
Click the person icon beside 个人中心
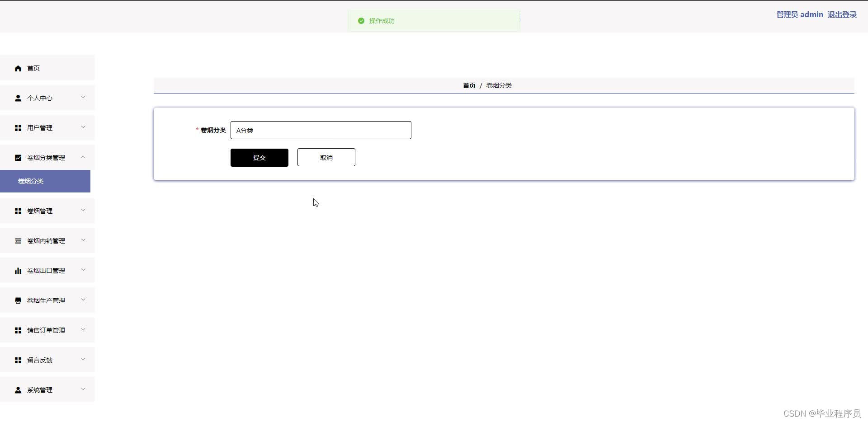(x=18, y=98)
